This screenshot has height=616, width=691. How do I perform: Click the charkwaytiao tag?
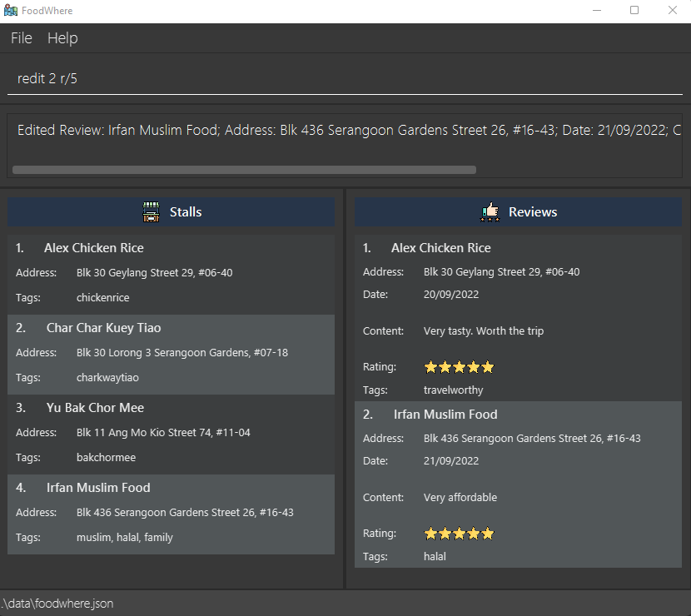[107, 378]
